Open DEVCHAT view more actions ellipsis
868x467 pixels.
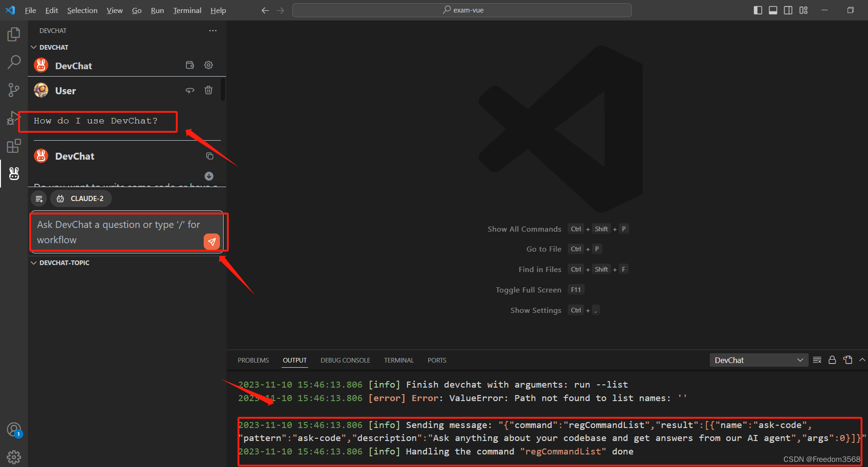(213, 31)
